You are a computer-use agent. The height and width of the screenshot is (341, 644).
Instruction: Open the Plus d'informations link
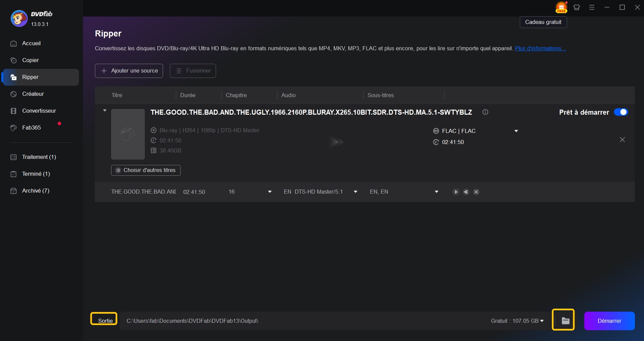point(540,49)
